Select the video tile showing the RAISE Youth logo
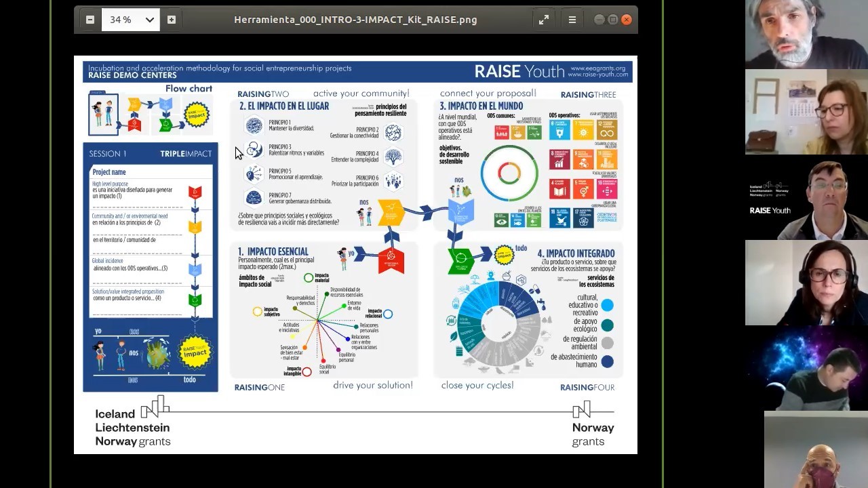Image resolution: width=868 pixels, height=488 pixels. click(806, 197)
